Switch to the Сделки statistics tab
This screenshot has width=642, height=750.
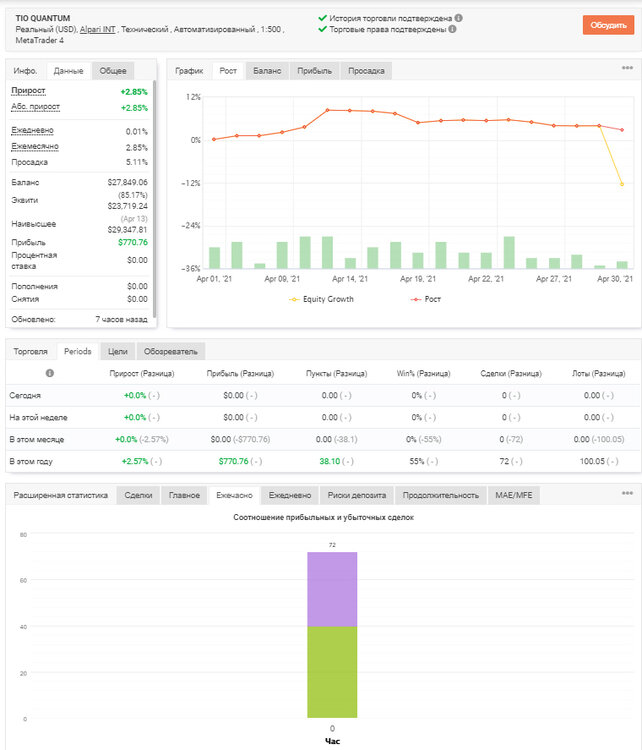138,496
